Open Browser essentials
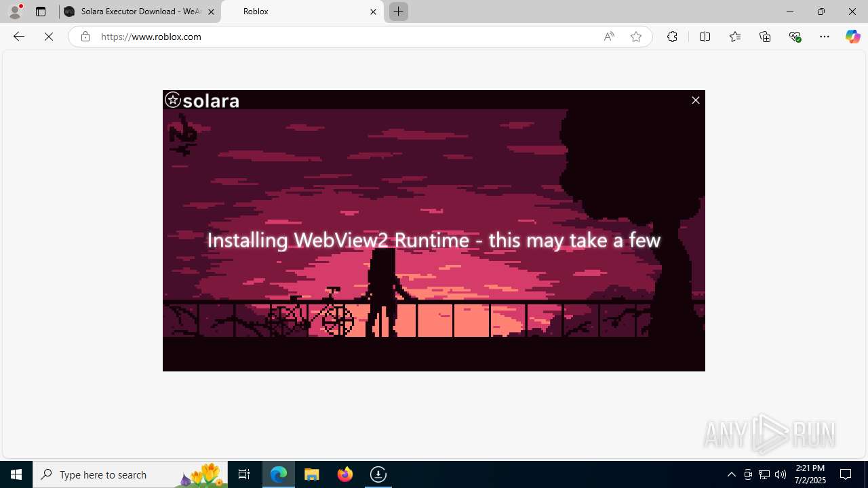The width and height of the screenshot is (868, 488). tap(795, 37)
